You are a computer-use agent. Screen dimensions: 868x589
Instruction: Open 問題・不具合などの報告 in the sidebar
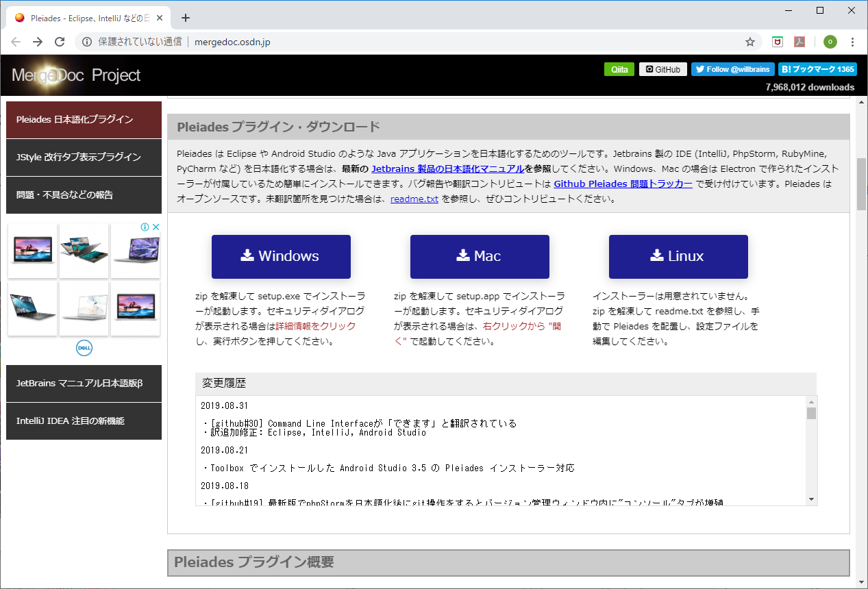pyautogui.click(x=84, y=195)
